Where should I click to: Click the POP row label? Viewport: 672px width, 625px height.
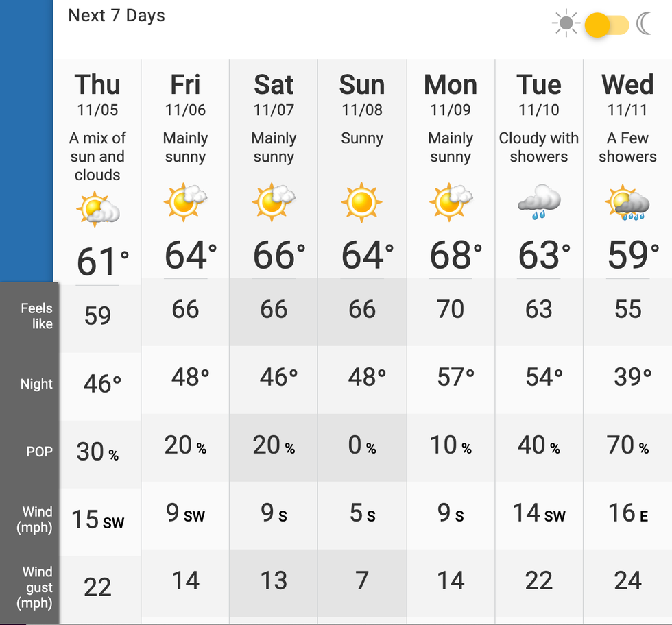coord(39,452)
